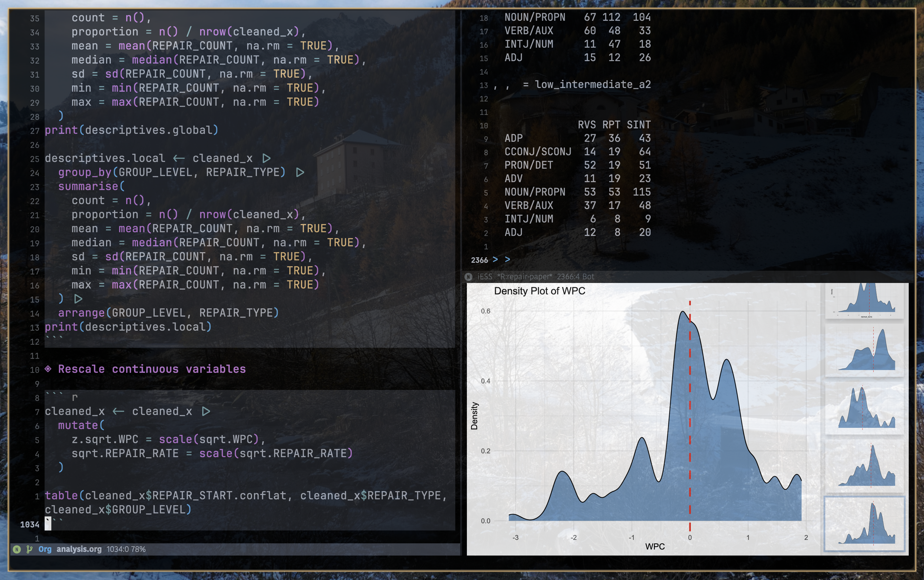Select the fourth density plot thumbnail
The height and width of the screenshot is (580, 924).
864,466
